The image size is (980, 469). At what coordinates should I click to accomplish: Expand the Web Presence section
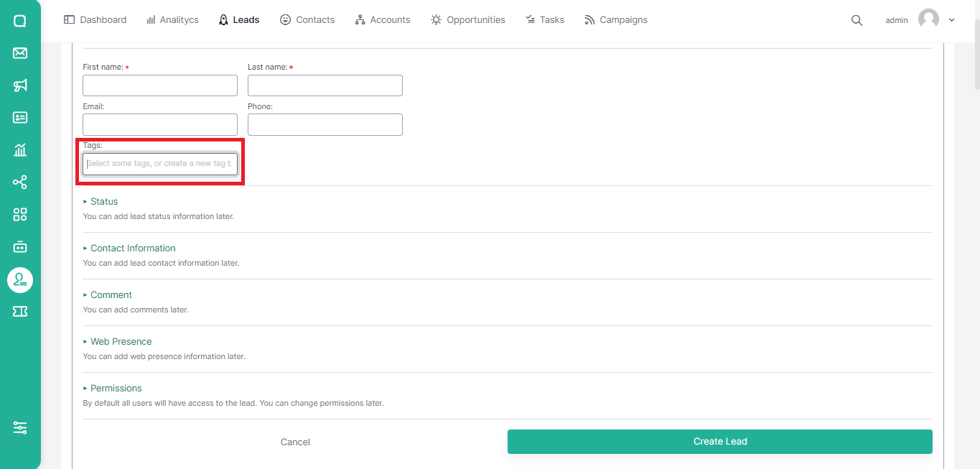coord(121,342)
